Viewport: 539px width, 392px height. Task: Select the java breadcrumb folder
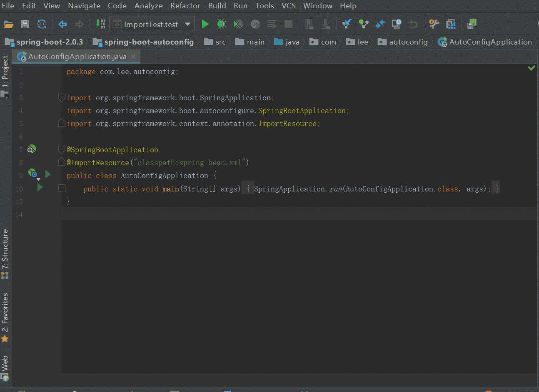287,42
